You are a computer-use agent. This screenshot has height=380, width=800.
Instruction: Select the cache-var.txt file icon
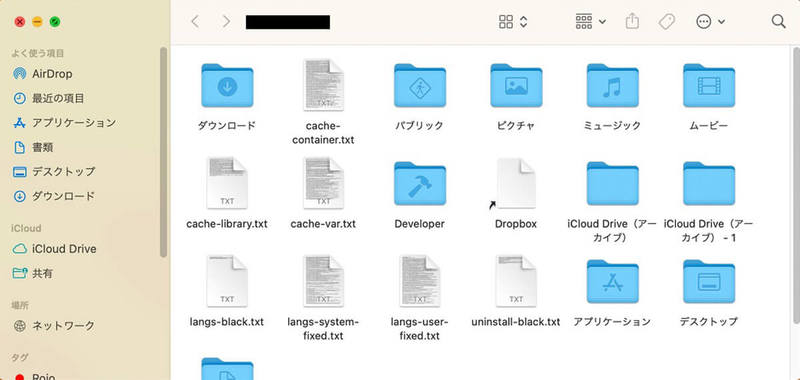click(323, 183)
